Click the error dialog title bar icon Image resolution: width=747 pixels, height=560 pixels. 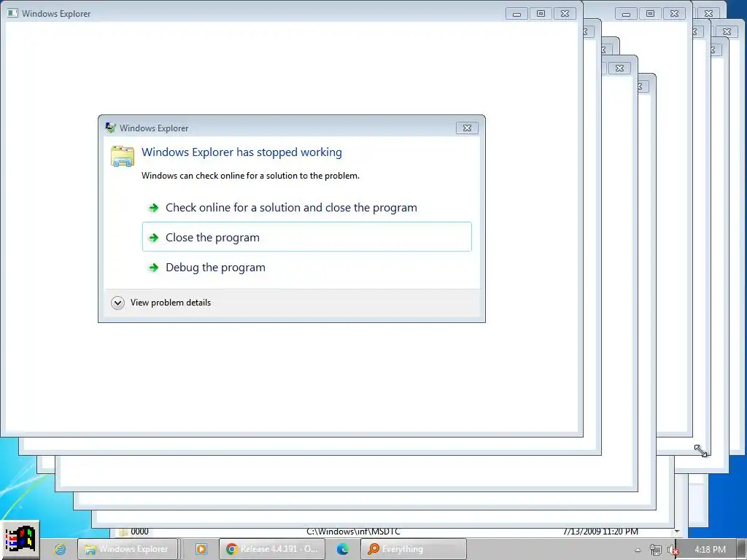111,128
